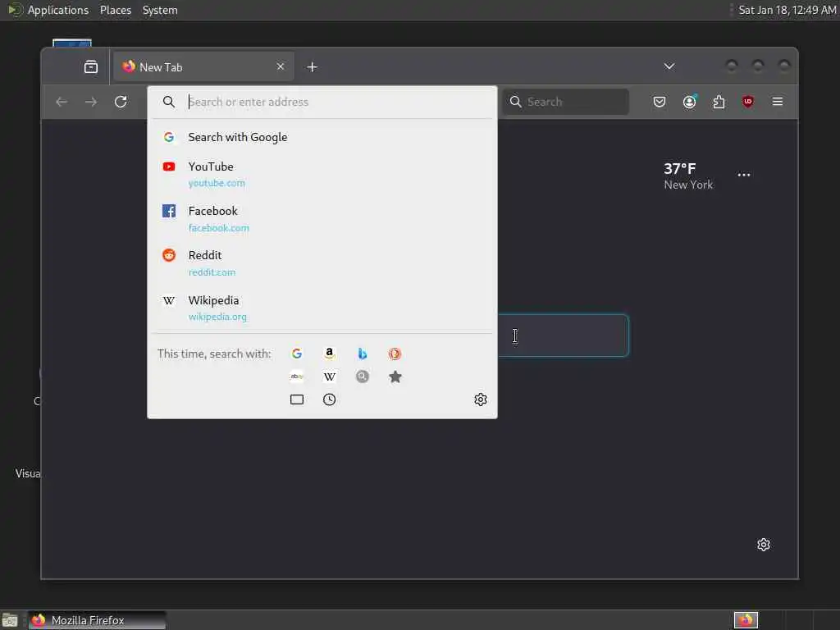Viewport: 840px width, 630px height.
Task: Expand the list all tabs chevron
Action: (669, 66)
